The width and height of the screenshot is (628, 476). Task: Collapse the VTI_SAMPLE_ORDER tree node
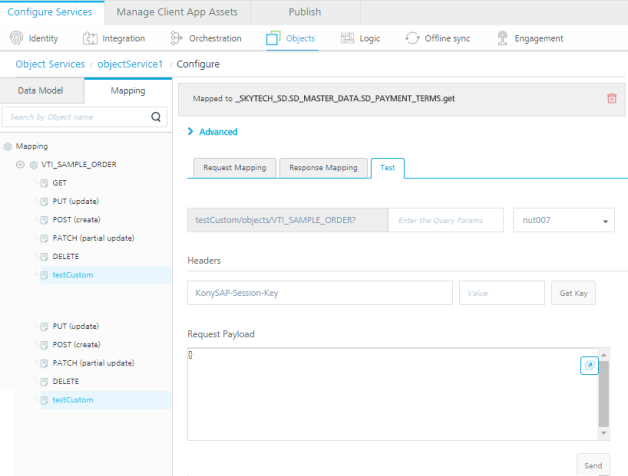pyautogui.click(x=22, y=164)
